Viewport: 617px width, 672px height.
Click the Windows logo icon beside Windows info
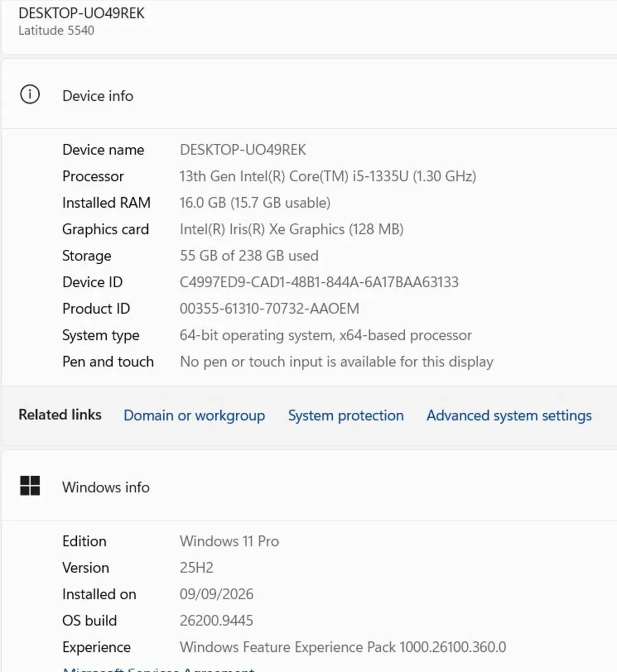30,486
